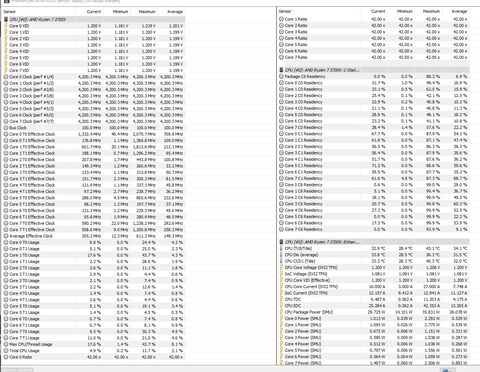Click Bus Clock current value 100.0 MHz
480x372 pixels.
coord(91,128)
